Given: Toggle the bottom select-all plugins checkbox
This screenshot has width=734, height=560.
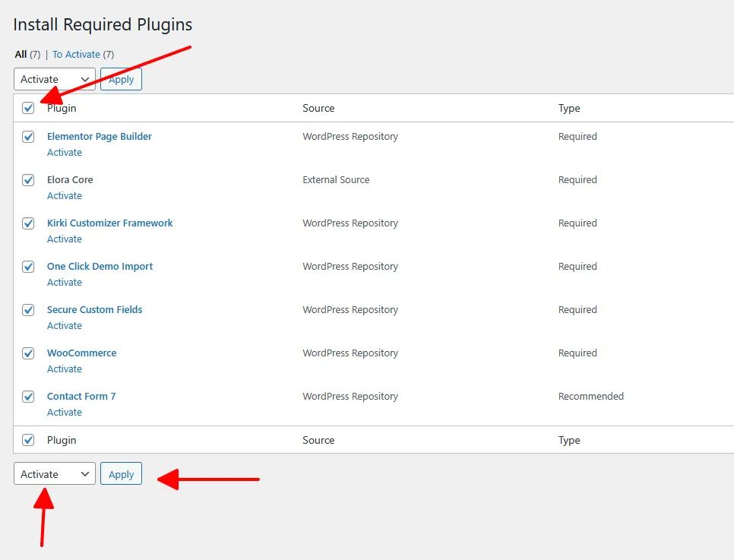Looking at the screenshot, I should tap(28, 440).
